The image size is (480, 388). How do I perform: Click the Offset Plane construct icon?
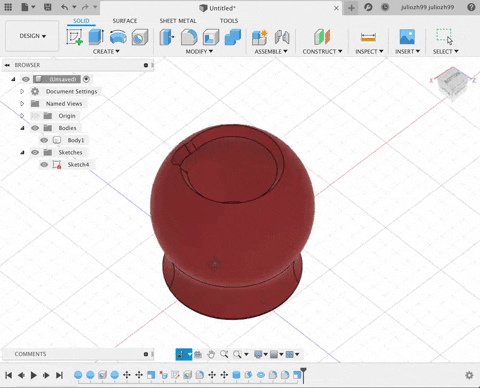tap(322, 37)
